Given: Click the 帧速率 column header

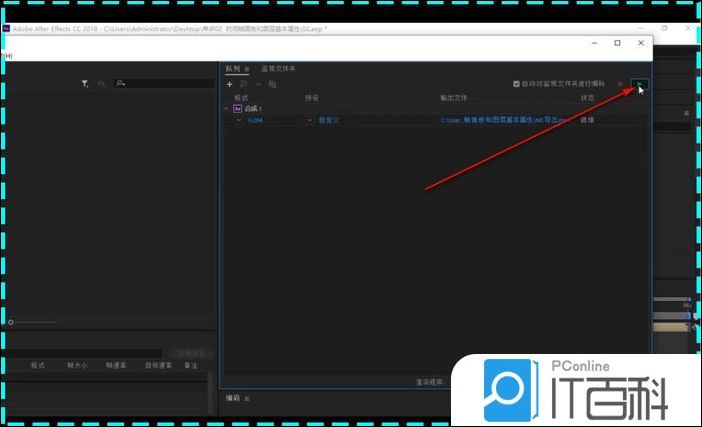Looking at the screenshot, I should (116, 365).
